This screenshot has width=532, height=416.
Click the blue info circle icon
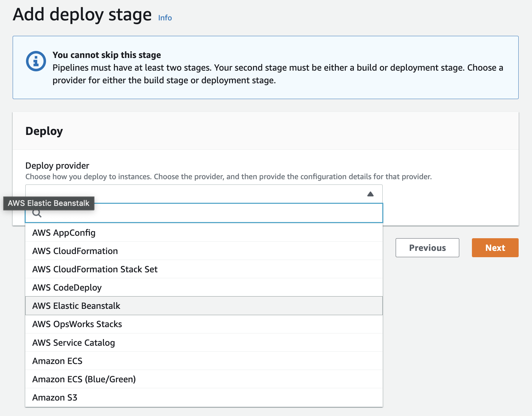36,61
